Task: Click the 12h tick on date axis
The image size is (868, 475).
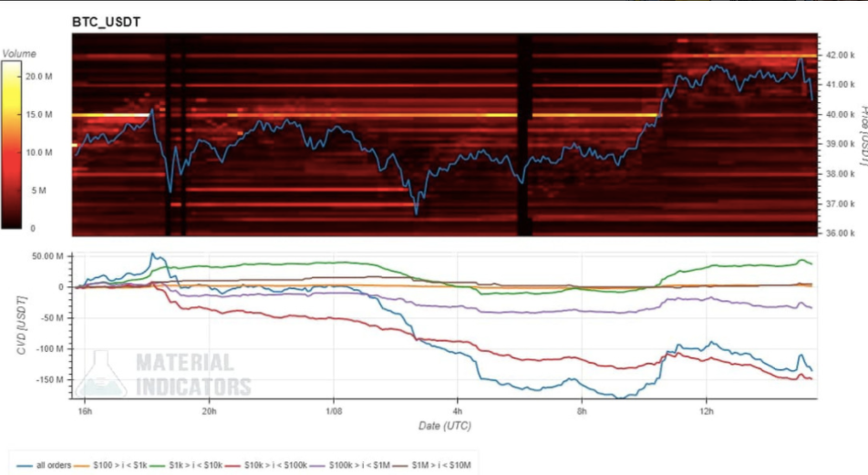Action: click(706, 412)
